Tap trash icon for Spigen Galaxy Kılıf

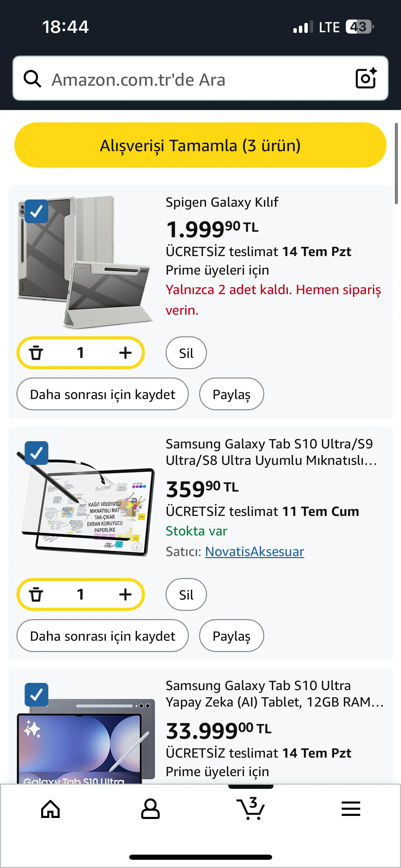click(x=36, y=353)
